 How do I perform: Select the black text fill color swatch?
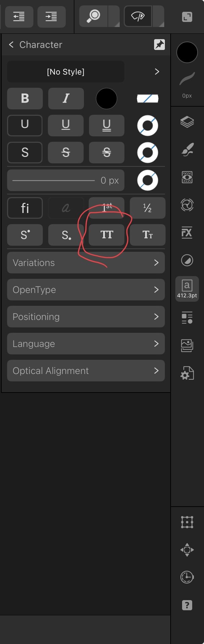tap(107, 99)
